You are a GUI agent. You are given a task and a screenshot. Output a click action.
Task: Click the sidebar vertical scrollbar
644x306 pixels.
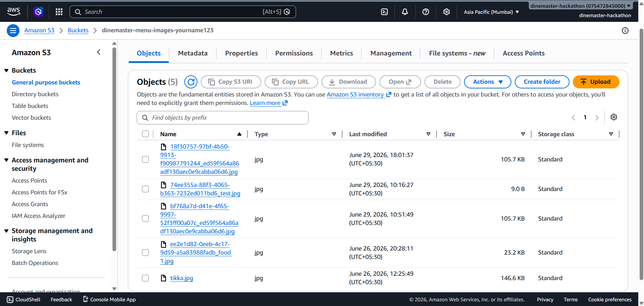(114, 150)
